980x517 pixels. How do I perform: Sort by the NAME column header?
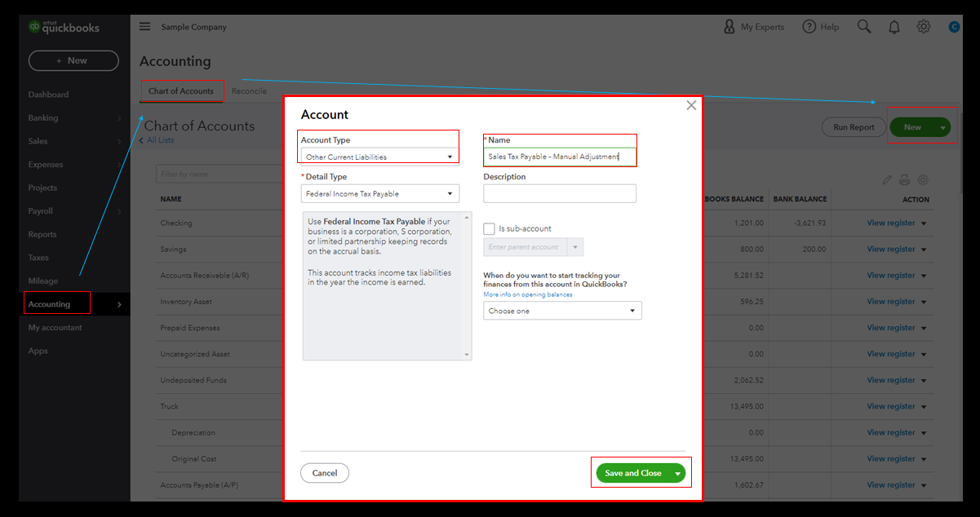click(171, 199)
